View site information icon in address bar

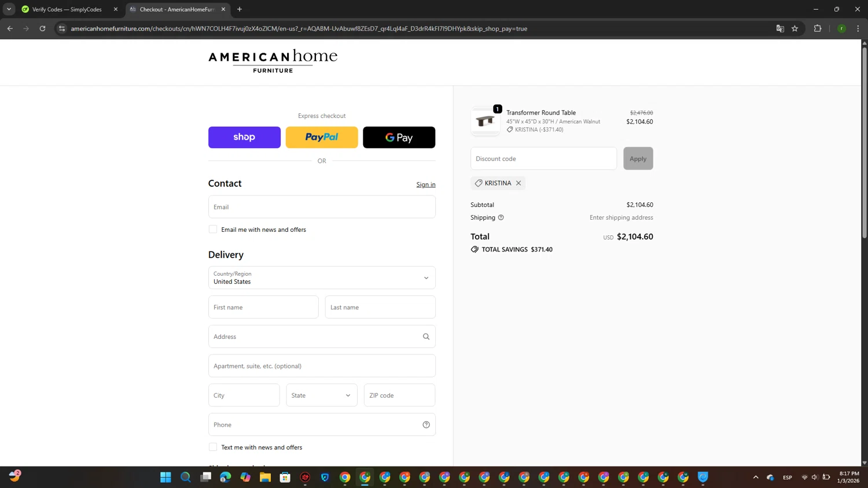(62, 28)
